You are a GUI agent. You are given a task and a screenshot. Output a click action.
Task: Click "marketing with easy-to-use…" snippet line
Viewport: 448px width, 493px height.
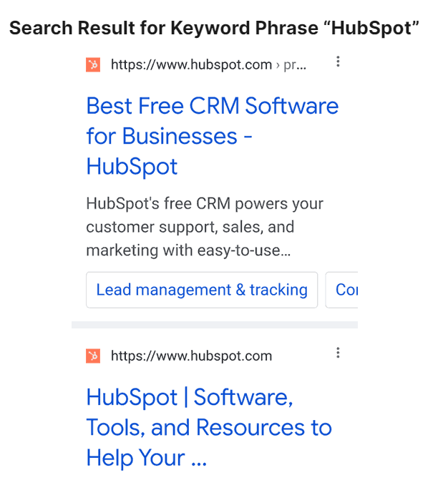[190, 251]
